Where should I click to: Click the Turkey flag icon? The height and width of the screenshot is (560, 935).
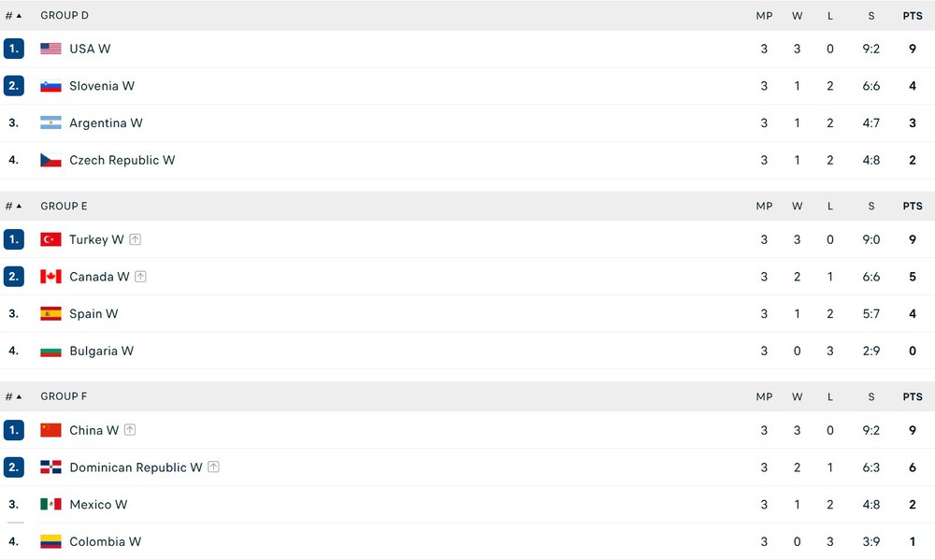coord(50,239)
